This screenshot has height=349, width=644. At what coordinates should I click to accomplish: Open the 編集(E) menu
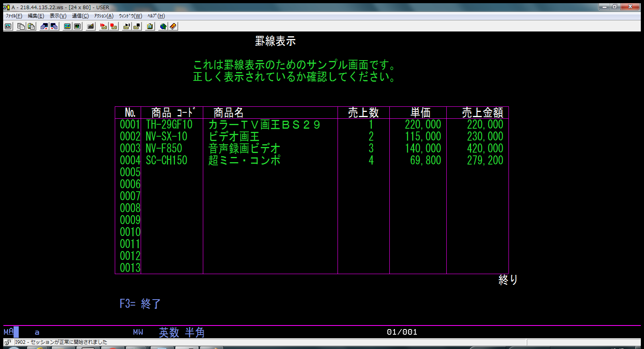click(x=36, y=16)
